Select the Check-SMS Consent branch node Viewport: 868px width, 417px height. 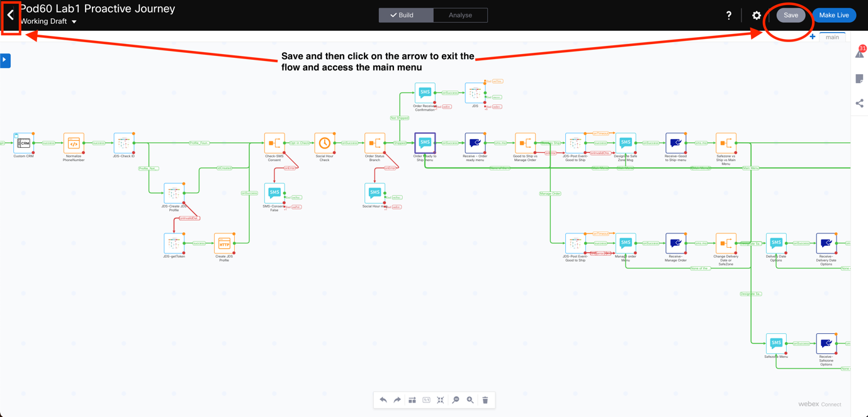tap(274, 143)
